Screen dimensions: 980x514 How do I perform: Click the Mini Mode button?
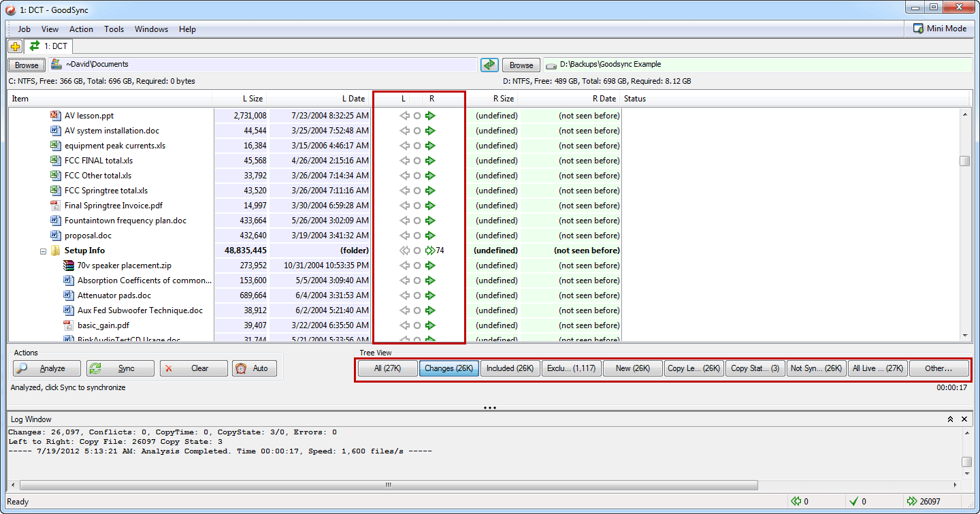coord(941,29)
